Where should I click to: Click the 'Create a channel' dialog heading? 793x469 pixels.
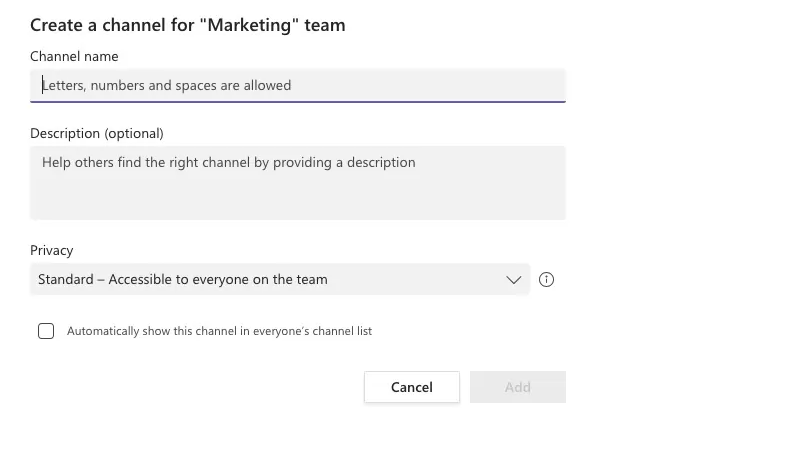click(187, 25)
